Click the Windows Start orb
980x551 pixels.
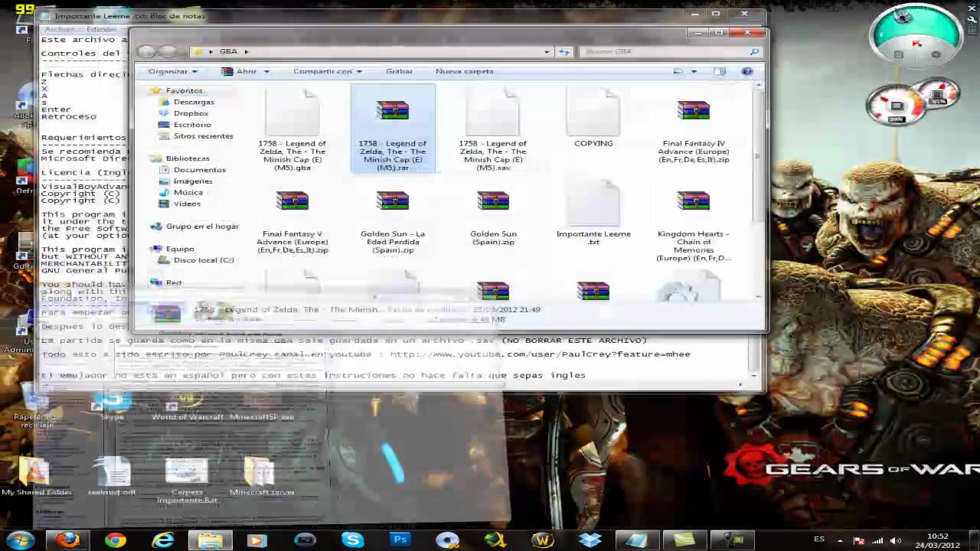[21, 540]
